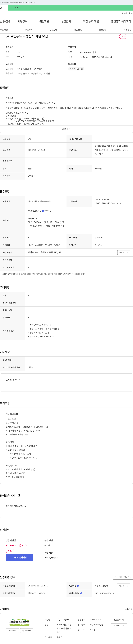Click 더보기 link in 기업정보
This screenshot has height=644, width=133.
coord(129,609)
